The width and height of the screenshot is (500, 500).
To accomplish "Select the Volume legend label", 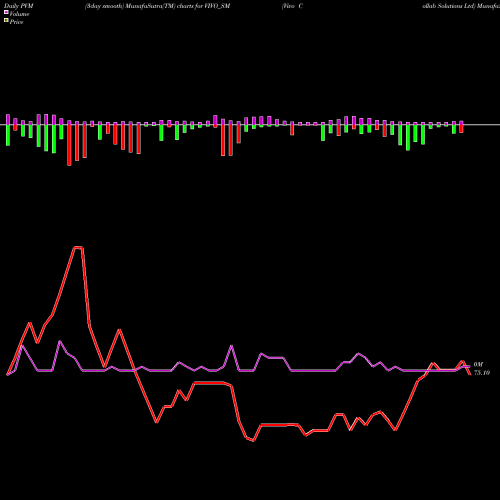I will coord(19,14).
